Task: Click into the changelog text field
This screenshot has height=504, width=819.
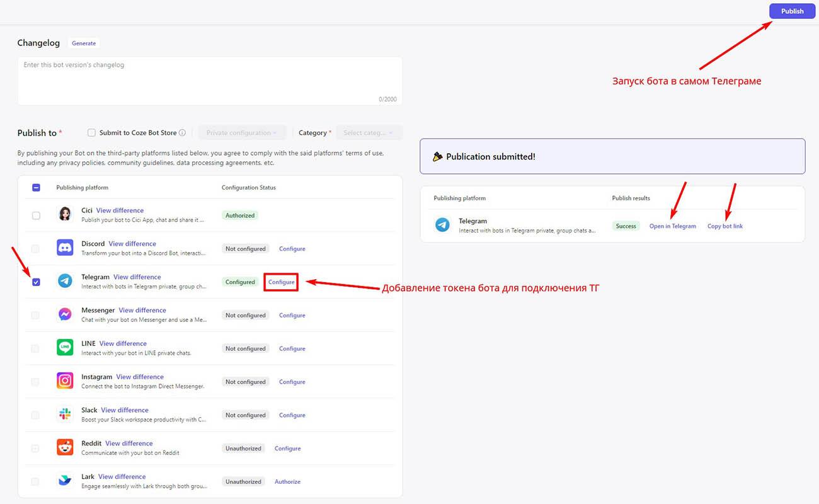Action: click(x=210, y=81)
